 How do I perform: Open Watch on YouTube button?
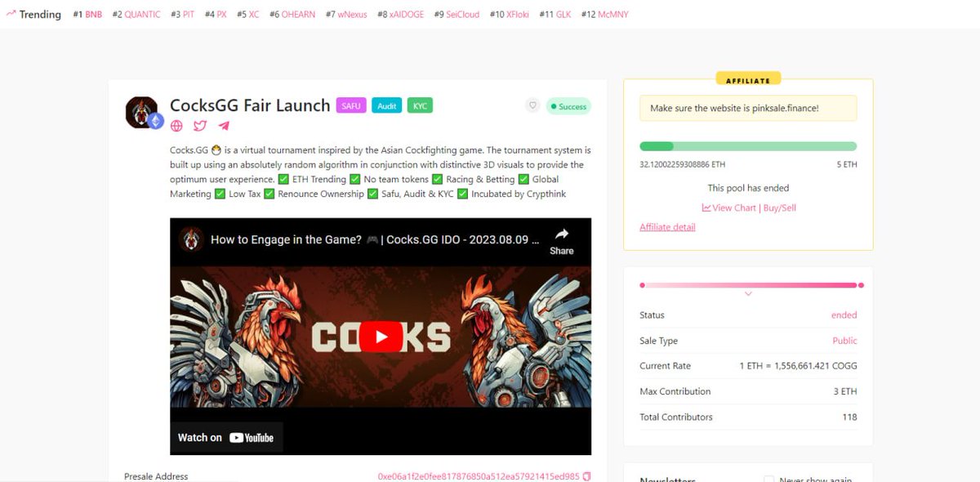pos(226,438)
